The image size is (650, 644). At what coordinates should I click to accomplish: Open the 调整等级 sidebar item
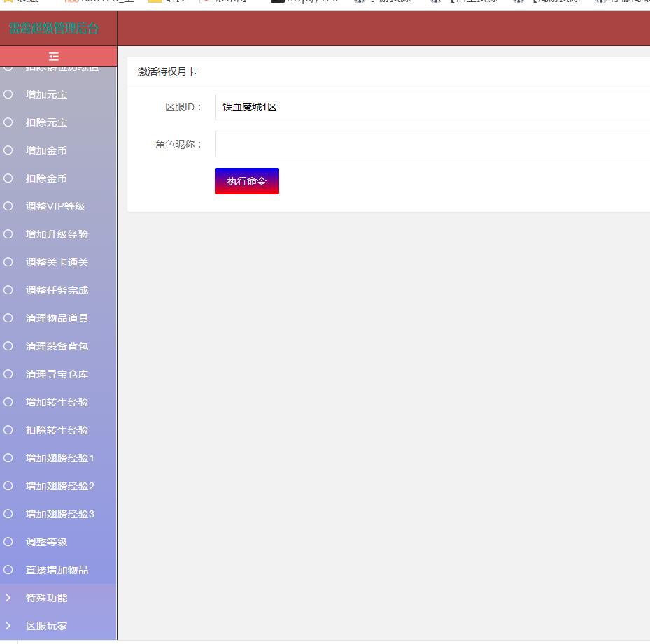(x=47, y=542)
